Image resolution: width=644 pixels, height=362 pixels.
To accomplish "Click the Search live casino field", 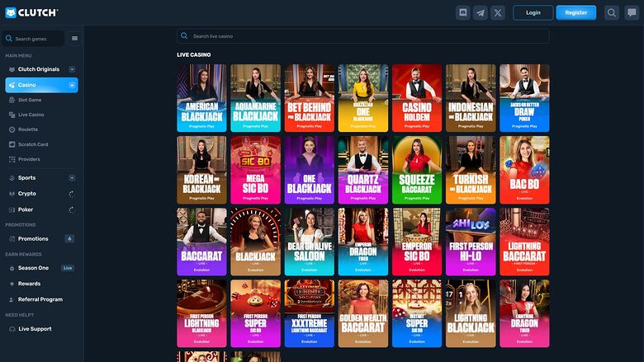I will click(363, 36).
